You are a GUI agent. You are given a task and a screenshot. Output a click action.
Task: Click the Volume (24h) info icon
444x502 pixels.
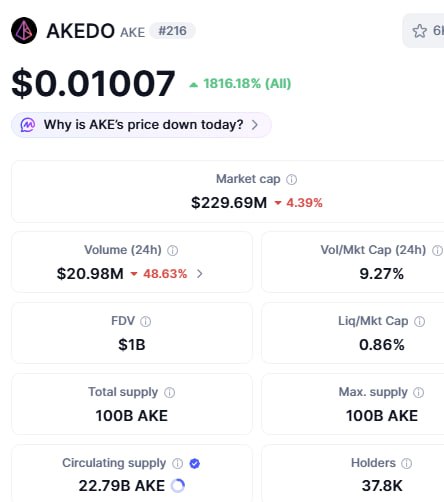(x=172, y=250)
